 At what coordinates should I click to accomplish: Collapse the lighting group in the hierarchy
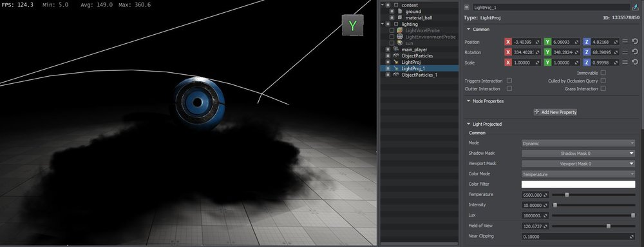click(383, 24)
